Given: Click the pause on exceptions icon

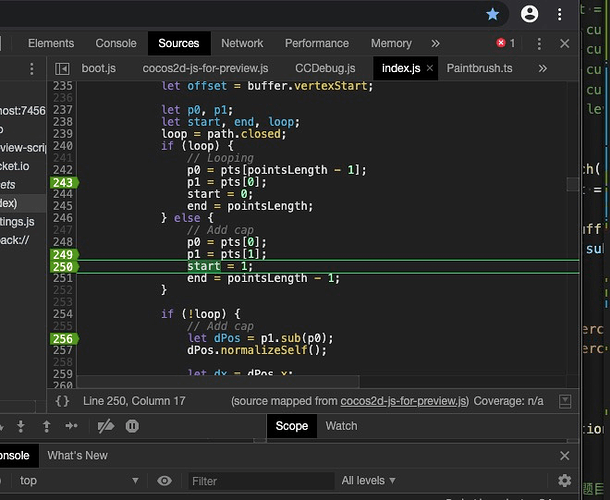Looking at the screenshot, I should tap(132, 426).
